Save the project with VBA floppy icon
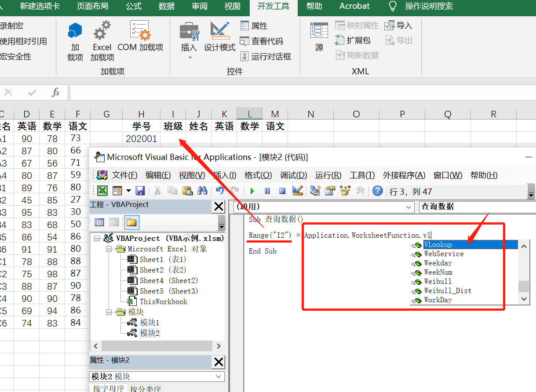This screenshot has width=536, height=392. point(140,191)
